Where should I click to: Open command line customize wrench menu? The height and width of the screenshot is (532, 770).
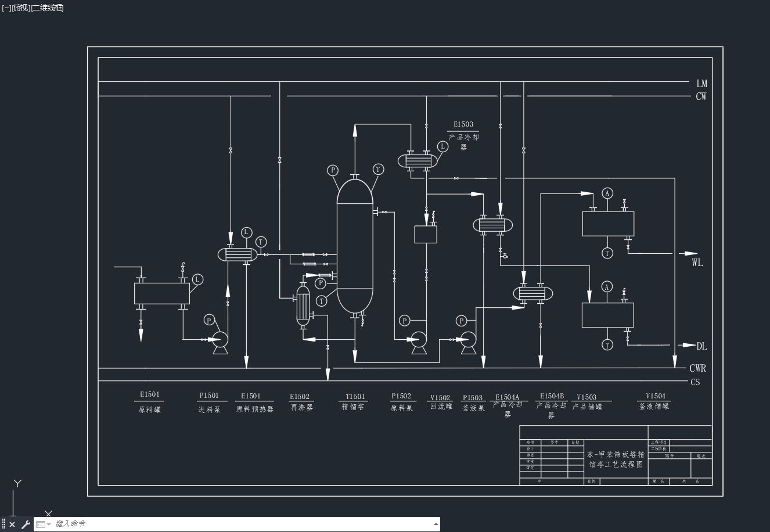point(26,524)
